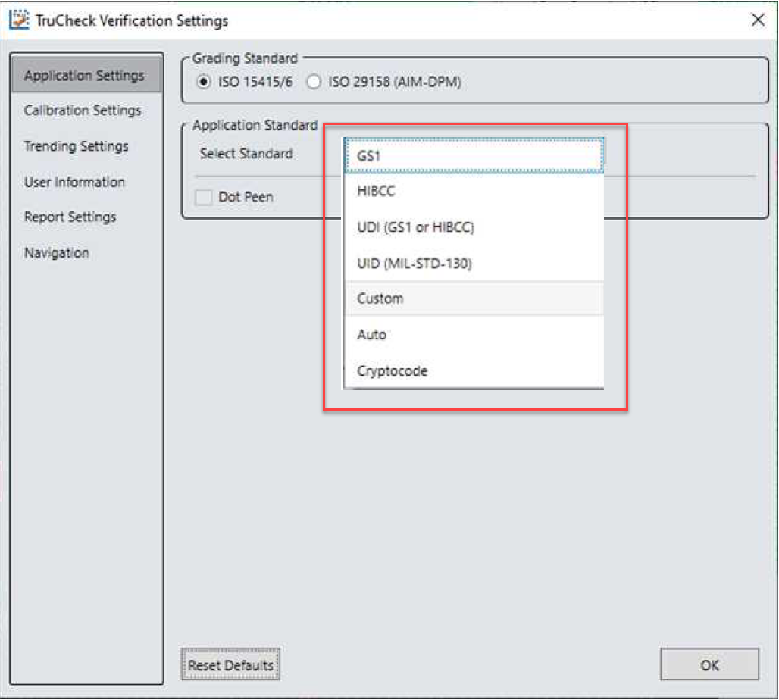Select Custom from the dropdown list

pos(473,298)
